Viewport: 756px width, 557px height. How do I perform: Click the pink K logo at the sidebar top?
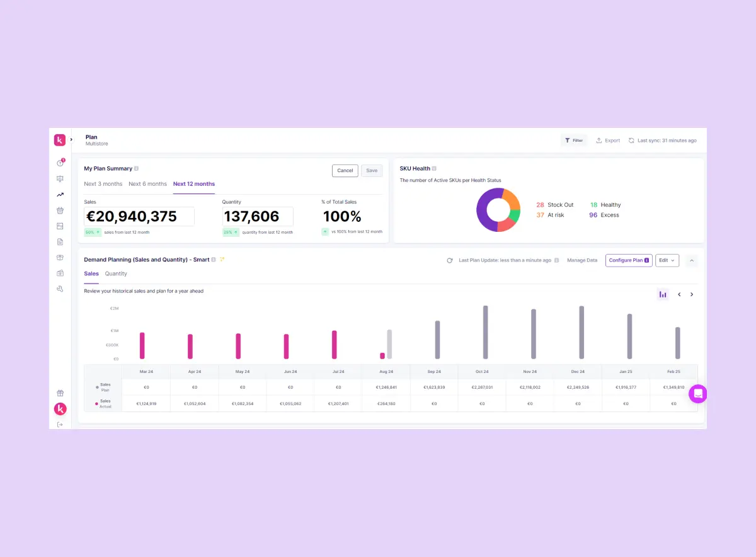(x=60, y=140)
